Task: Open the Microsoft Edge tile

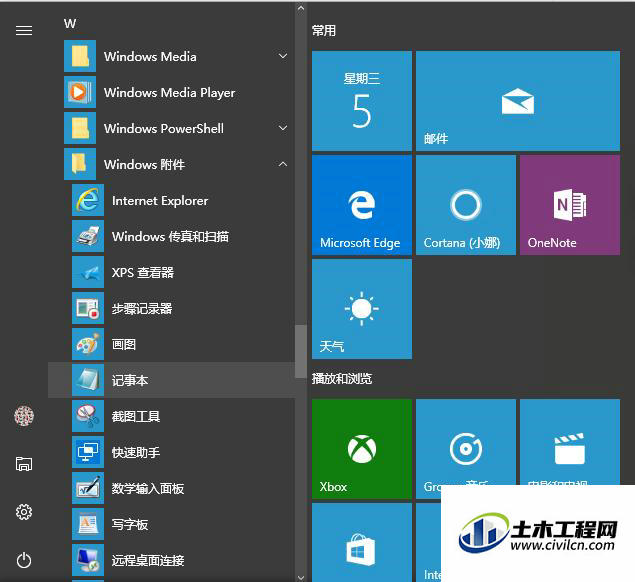Action: pos(362,205)
